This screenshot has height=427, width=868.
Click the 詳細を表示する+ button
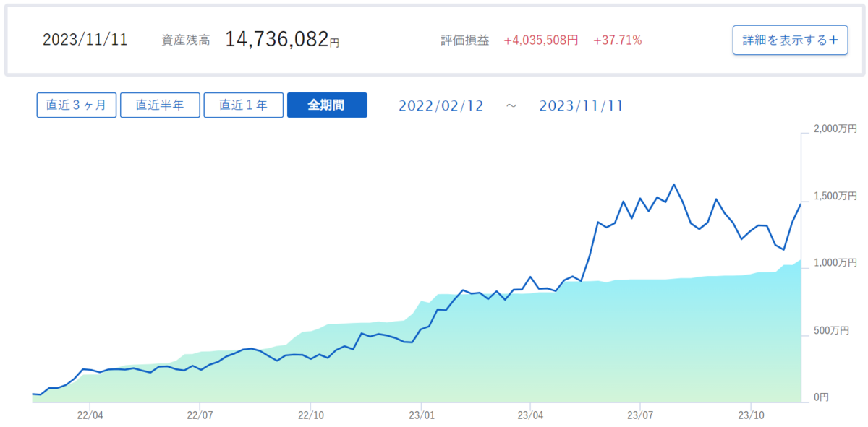click(x=790, y=40)
